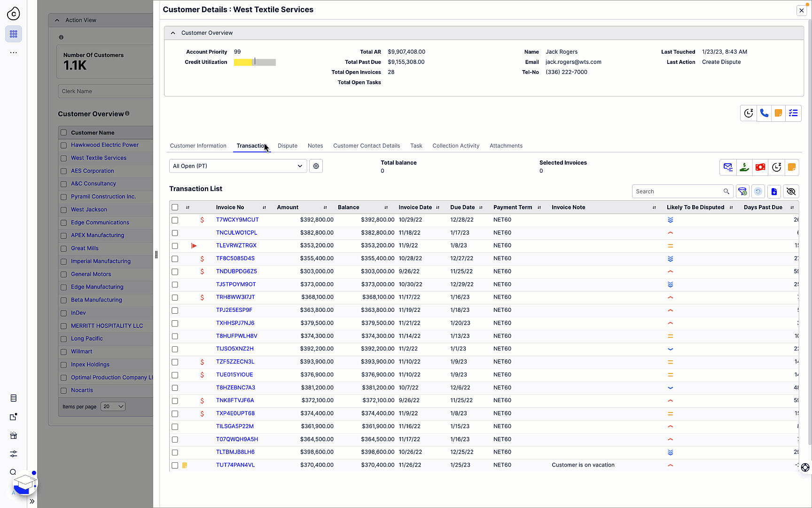Click the red cash icon for credit memo

pos(760,167)
